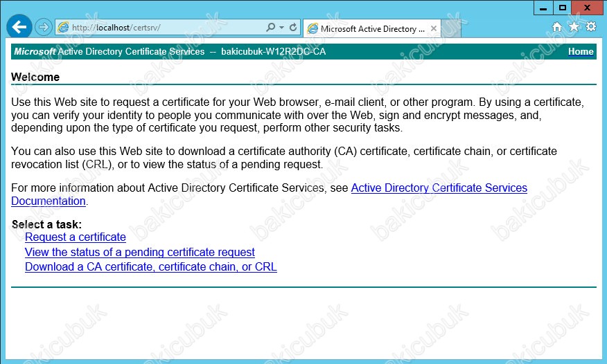Click the Internet Explorer page icon in address bar
This screenshot has width=607, height=364.
tap(63, 28)
